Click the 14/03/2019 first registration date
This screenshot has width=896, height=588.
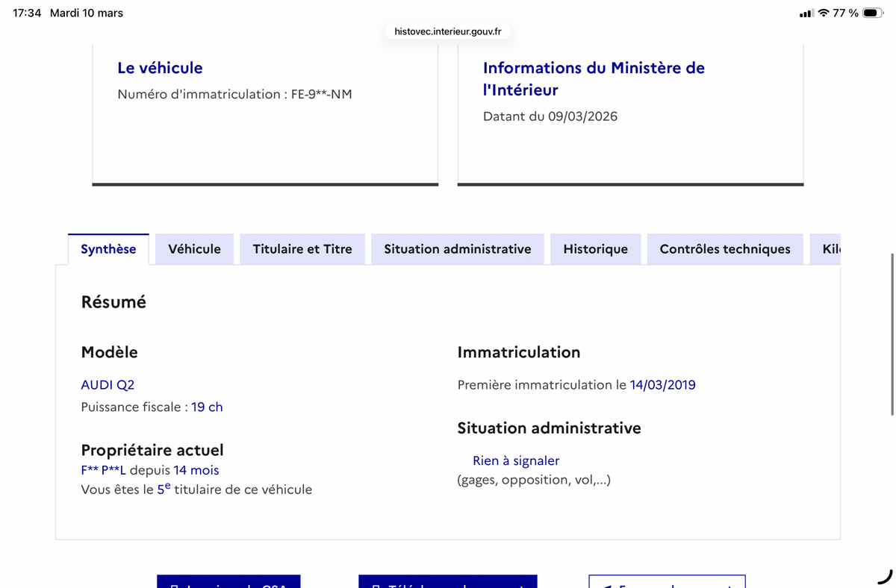click(663, 385)
